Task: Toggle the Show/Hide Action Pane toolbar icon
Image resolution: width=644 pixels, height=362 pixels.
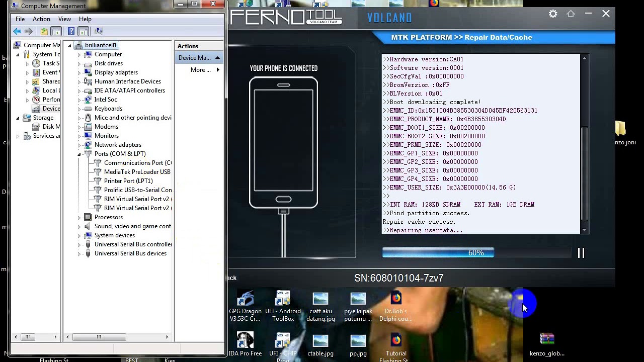Action: 84,32
